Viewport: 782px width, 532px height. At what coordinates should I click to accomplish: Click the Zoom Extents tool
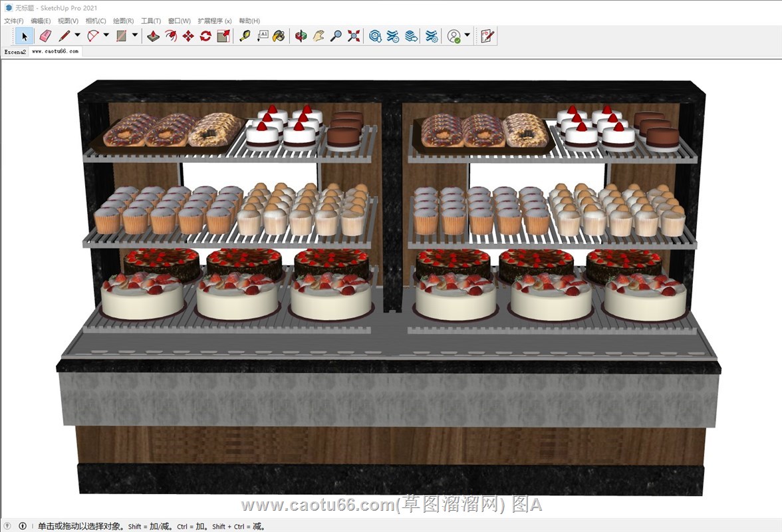tap(354, 36)
